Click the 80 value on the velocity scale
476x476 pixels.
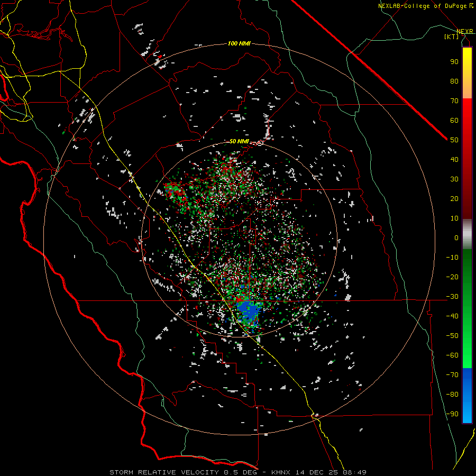click(x=454, y=81)
